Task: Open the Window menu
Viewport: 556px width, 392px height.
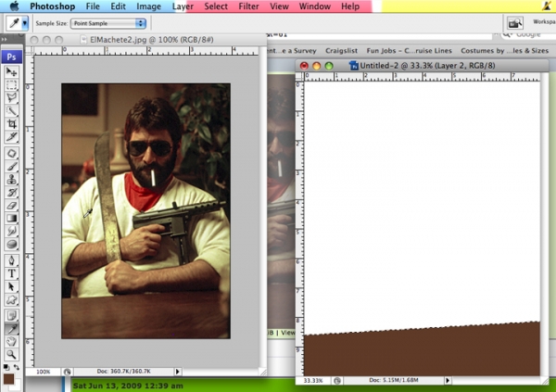Action: [x=315, y=6]
